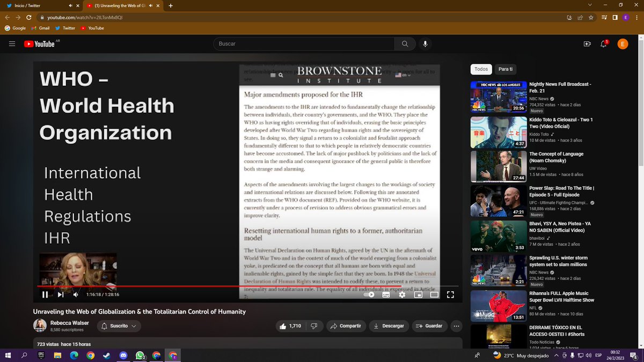This screenshot has height=362, width=644.
Task: Open the YouTube hamburger guide menu
Action: click(x=12, y=44)
